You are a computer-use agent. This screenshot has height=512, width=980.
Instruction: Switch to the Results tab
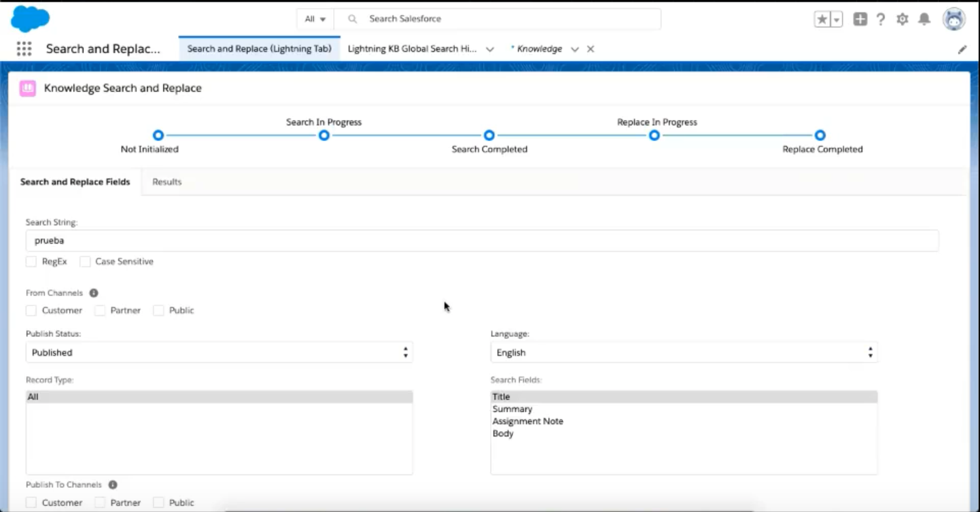click(x=167, y=182)
